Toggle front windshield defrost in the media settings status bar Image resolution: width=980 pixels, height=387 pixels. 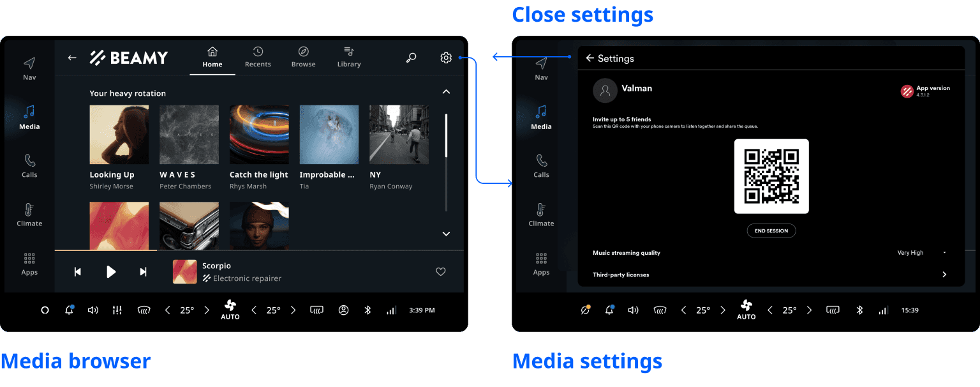[660, 310]
